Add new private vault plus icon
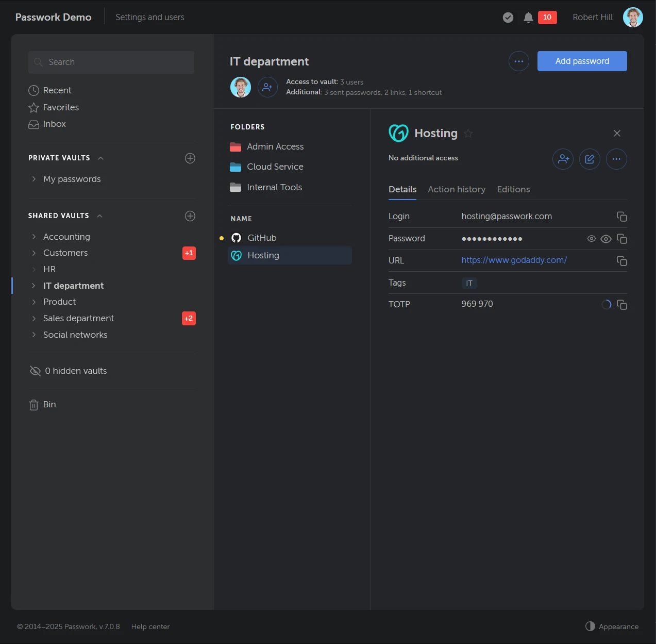 coord(190,158)
